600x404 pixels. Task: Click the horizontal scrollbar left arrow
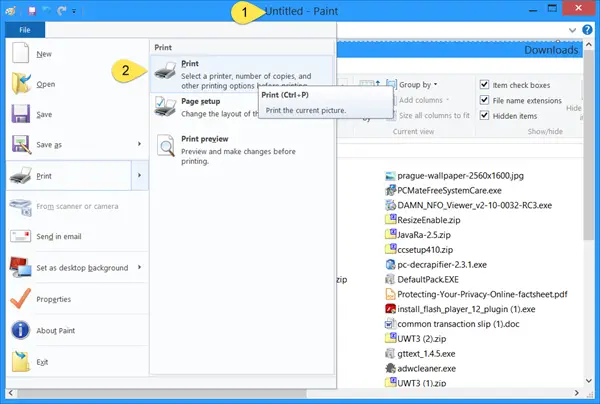[10, 393]
